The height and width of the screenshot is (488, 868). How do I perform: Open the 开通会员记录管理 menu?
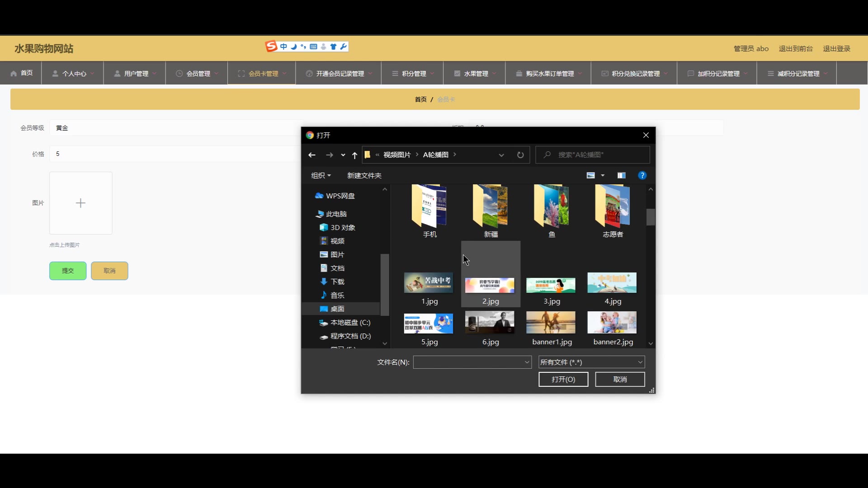point(339,73)
